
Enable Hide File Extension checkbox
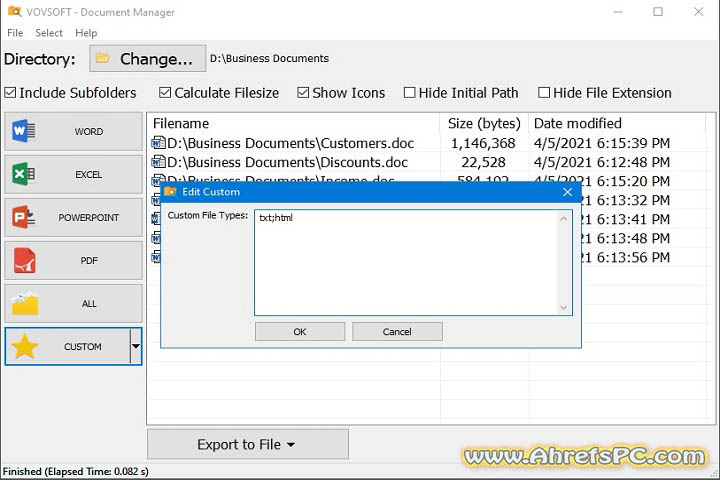coord(544,93)
